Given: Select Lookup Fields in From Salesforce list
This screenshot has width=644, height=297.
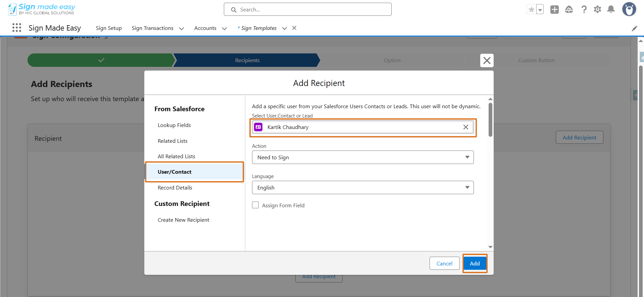Looking at the screenshot, I should point(174,125).
